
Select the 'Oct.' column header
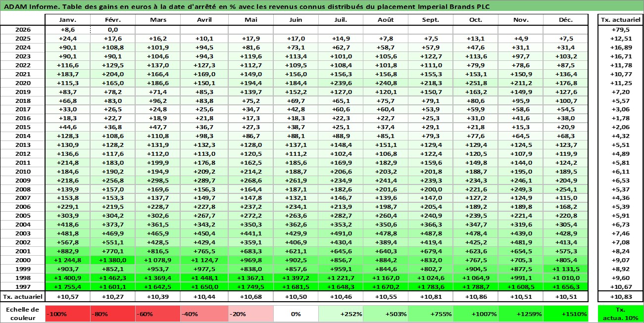coord(476,20)
